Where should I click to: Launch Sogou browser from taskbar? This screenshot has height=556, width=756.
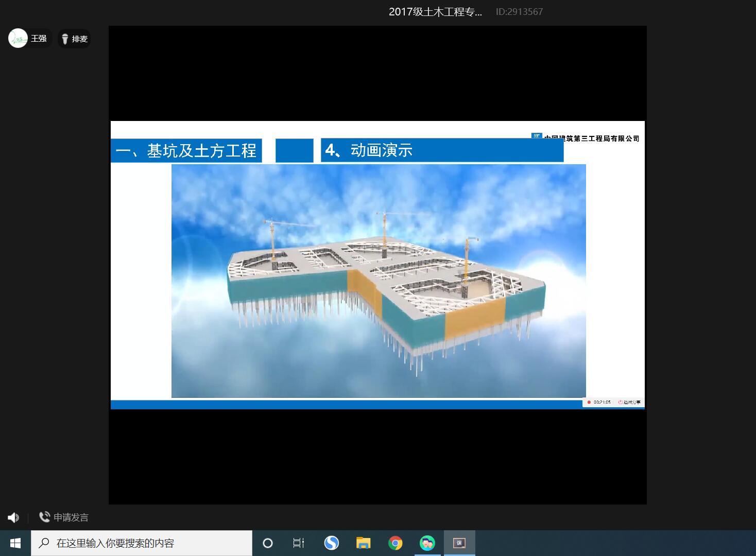[331, 543]
